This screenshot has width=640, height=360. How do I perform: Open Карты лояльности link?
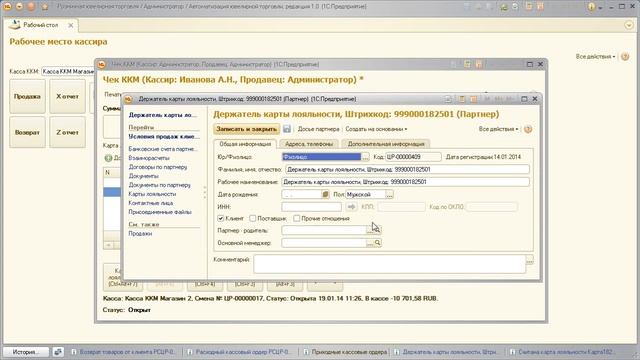(x=152, y=194)
